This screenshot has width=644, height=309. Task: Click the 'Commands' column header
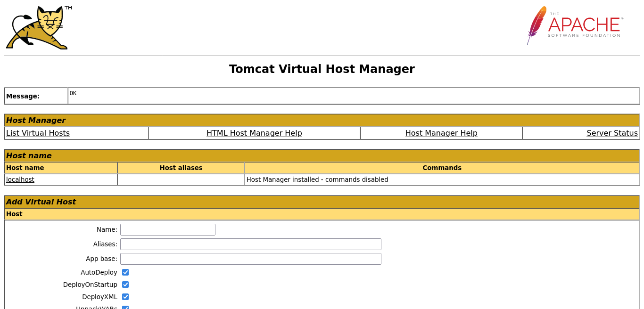(x=442, y=168)
